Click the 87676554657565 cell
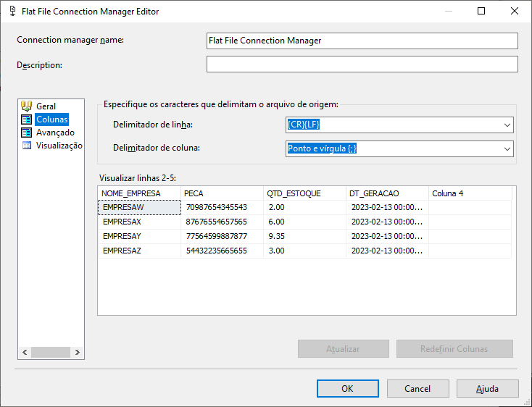 223,222
